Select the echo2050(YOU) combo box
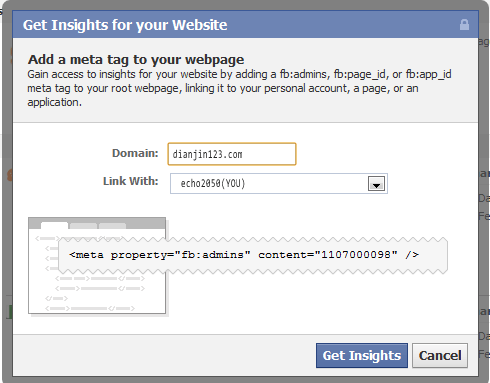 279,183
